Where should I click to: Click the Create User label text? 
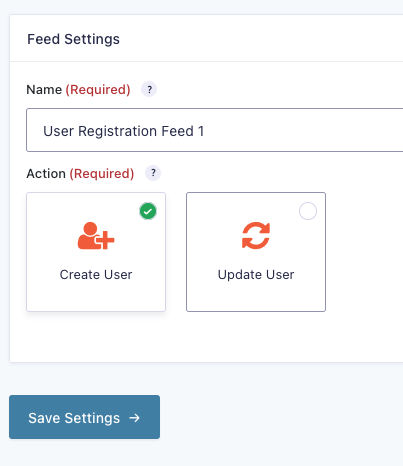[96, 275]
